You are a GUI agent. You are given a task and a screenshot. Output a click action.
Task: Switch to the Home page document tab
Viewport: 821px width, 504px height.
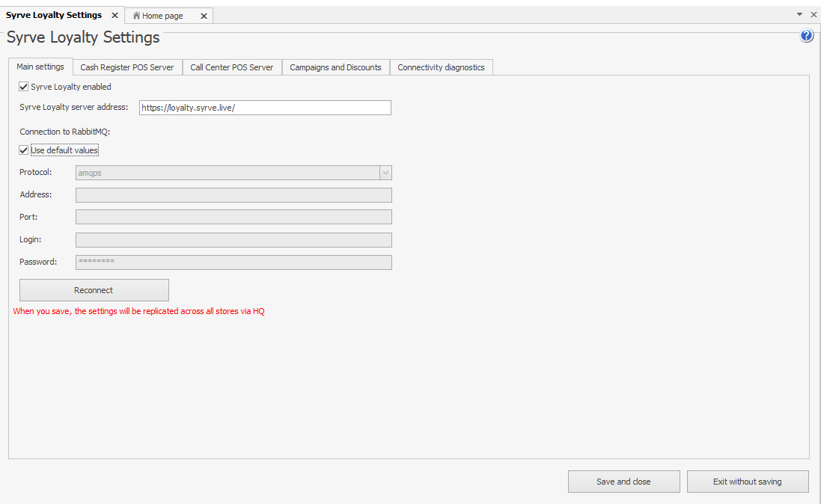(x=162, y=16)
